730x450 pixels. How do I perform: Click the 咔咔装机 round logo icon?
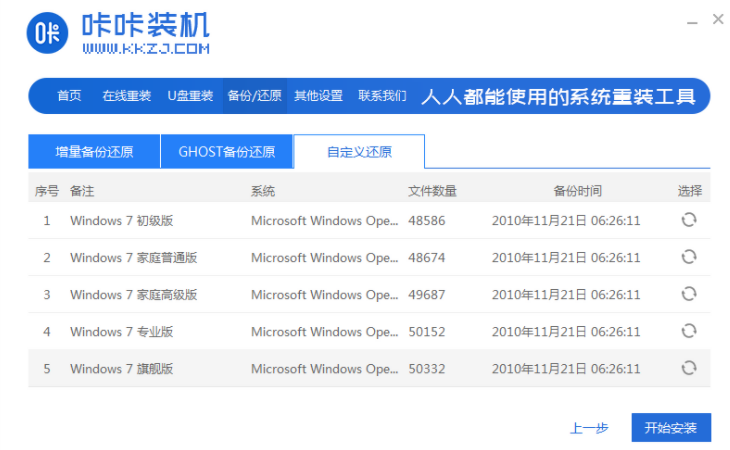click(x=47, y=33)
